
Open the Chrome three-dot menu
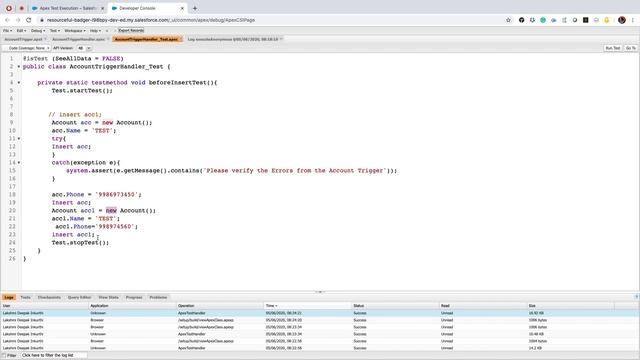pos(633,20)
